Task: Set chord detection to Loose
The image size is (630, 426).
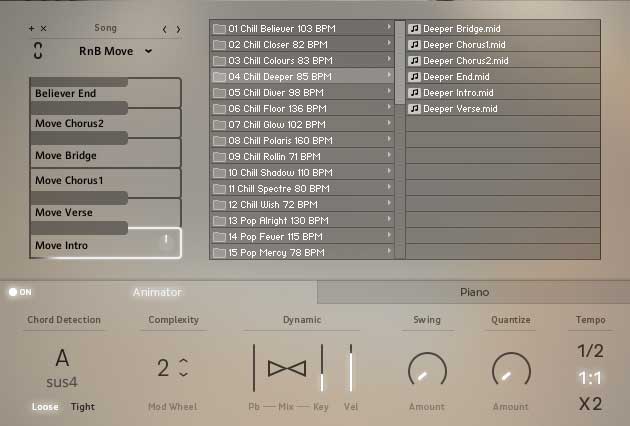Action: [x=45, y=407]
